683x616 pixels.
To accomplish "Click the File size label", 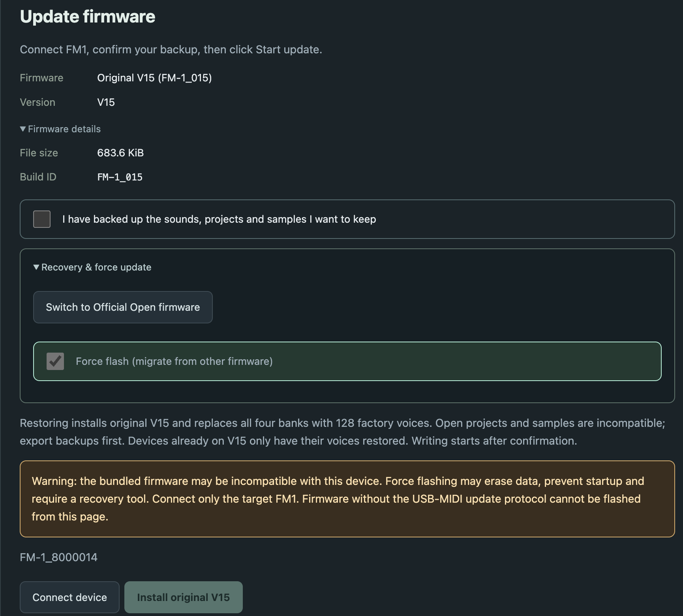I will (39, 153).
